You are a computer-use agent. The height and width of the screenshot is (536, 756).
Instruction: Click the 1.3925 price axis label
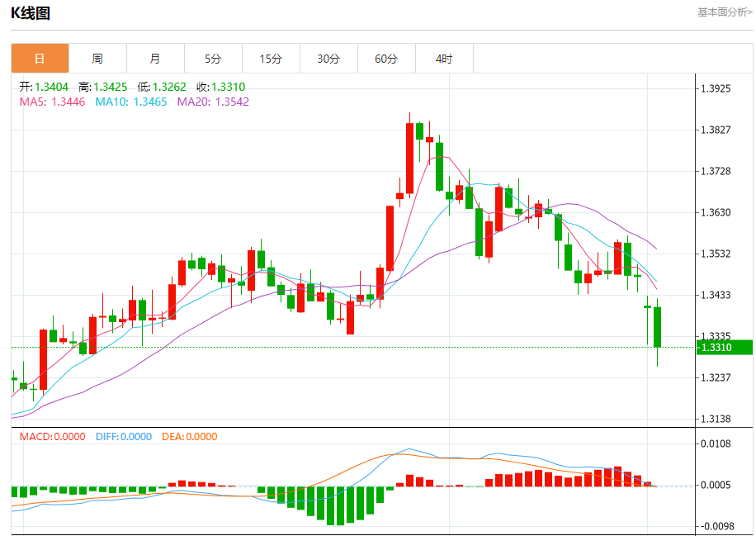[716, 88]
